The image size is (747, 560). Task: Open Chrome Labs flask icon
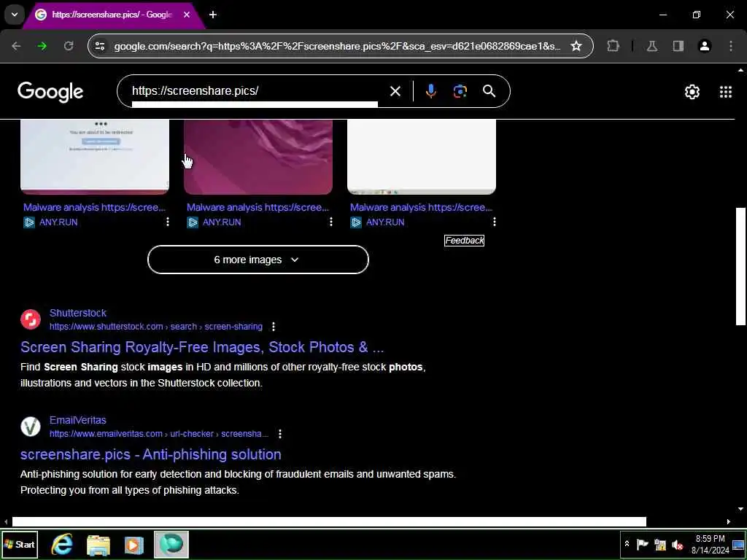tap(651, 46)
